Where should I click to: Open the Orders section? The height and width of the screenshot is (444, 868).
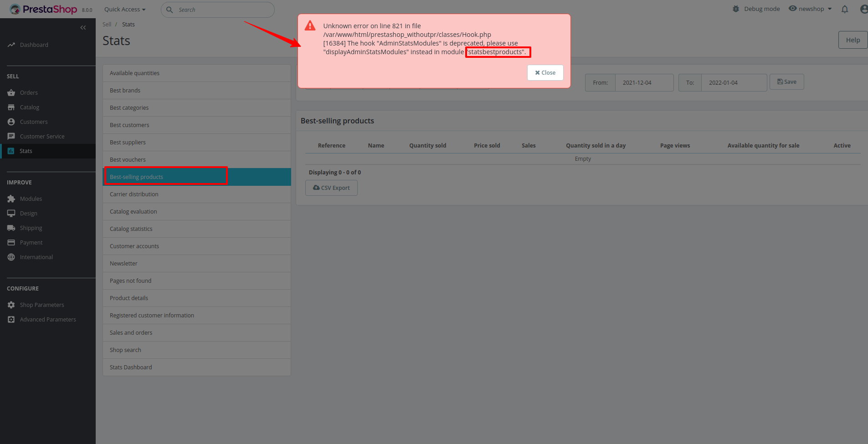click(x=29, y=92)
